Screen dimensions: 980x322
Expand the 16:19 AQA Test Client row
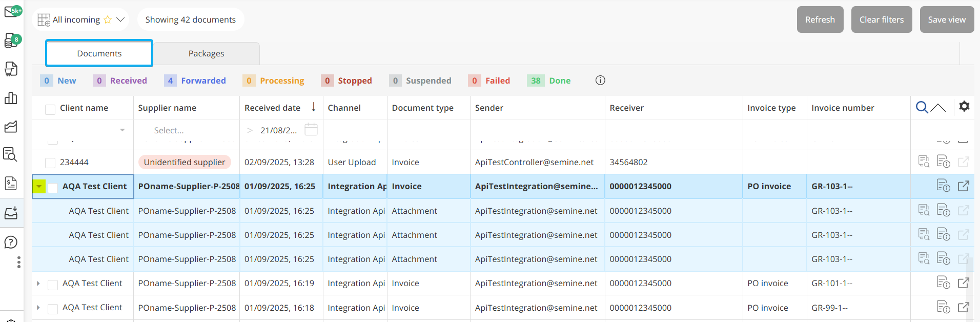pos(38,283)
